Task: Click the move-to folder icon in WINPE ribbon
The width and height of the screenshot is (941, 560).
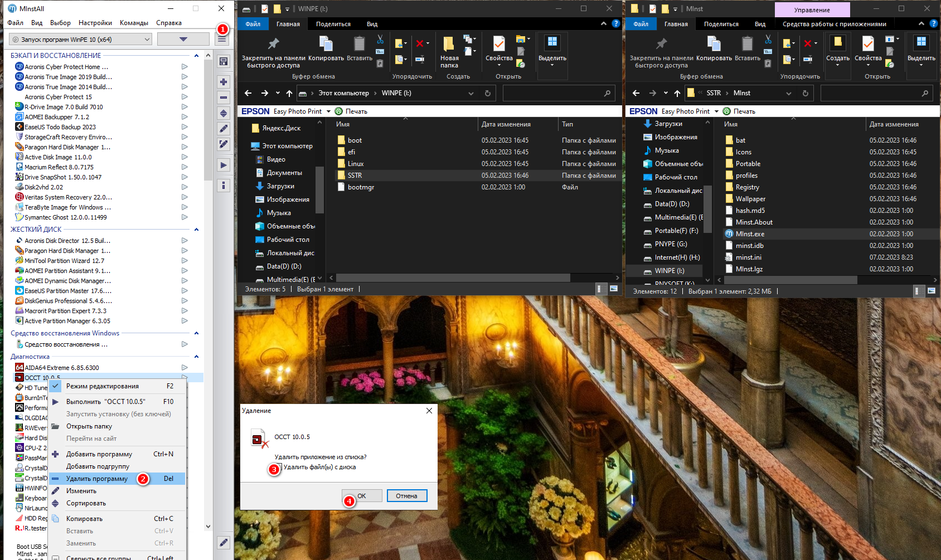Action: [x=399, y=43]
